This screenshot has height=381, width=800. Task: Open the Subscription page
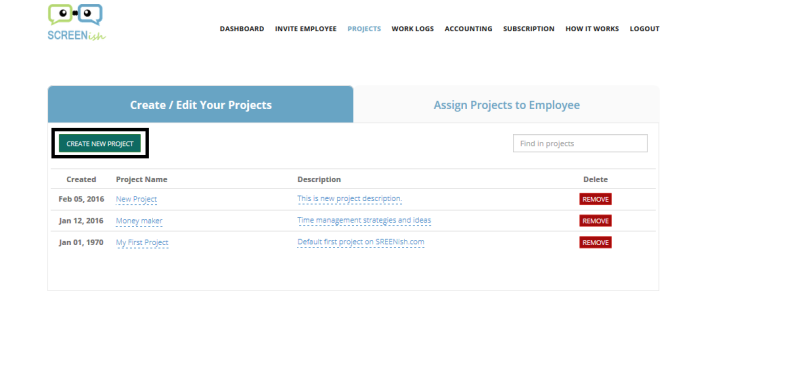(529, 29)
